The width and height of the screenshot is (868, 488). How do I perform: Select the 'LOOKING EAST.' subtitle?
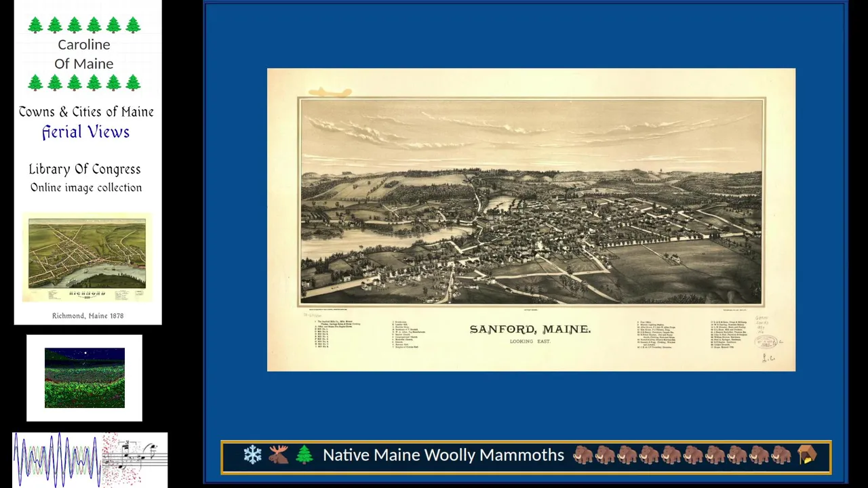click(x=530, y=342)
